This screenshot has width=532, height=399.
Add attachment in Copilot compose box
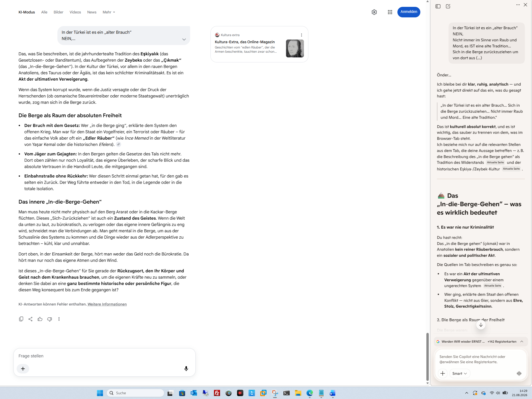tap(443, 373)
